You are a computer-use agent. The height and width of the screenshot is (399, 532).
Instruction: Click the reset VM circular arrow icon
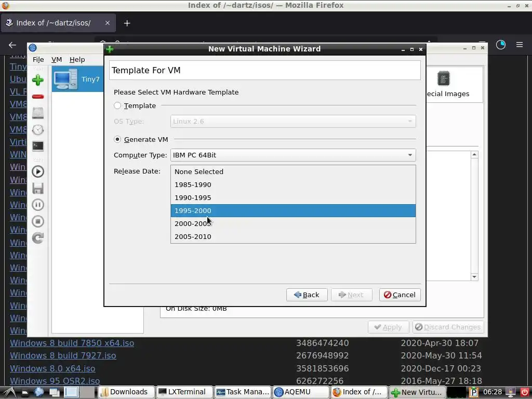tap(37, 238)
